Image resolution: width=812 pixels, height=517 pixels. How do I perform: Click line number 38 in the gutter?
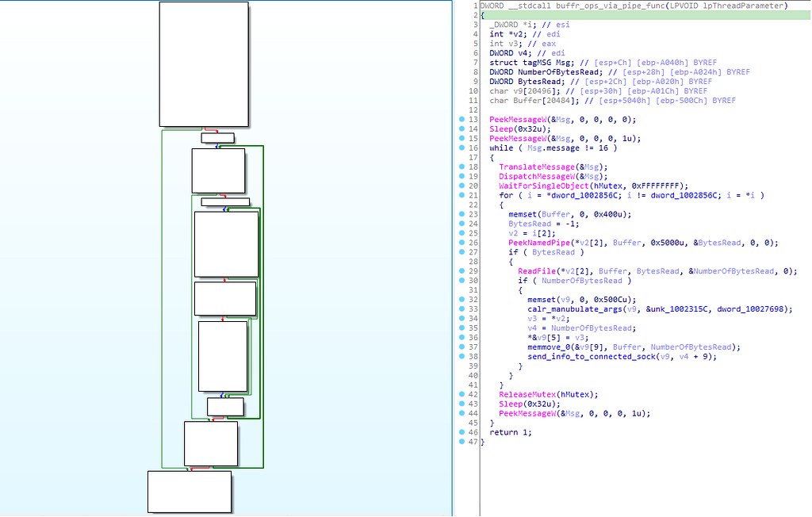pyautogui.click(x=473, y=356)
